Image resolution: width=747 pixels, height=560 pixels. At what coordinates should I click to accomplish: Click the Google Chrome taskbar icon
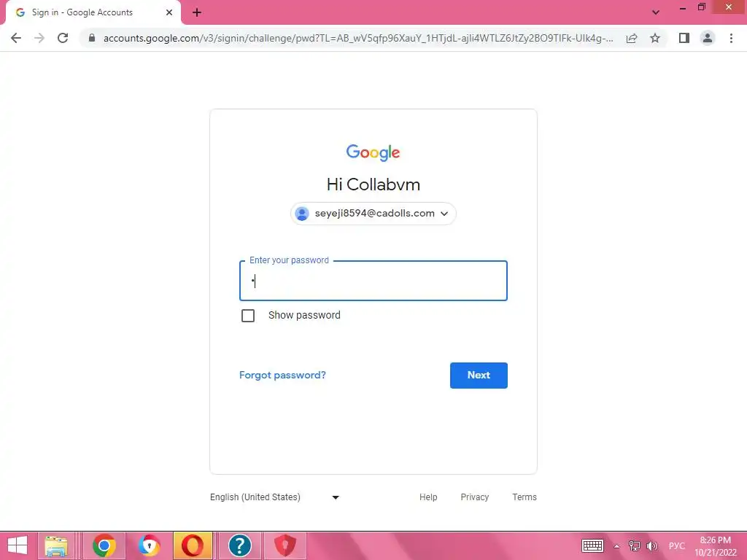point(104,545)
